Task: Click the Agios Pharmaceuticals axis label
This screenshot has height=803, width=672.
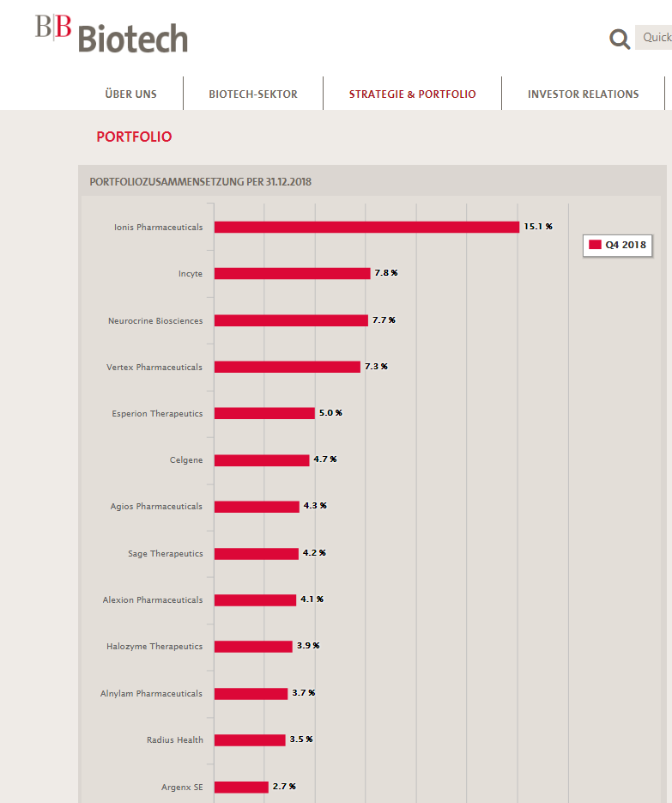Action: [156, 507]
